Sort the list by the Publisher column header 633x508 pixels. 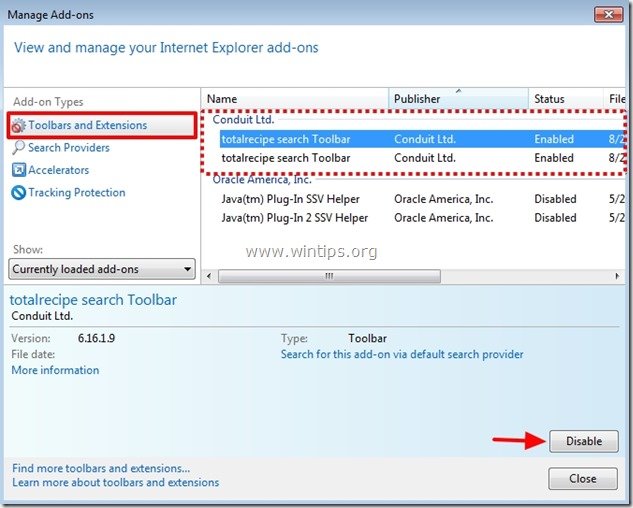[458, 99]
